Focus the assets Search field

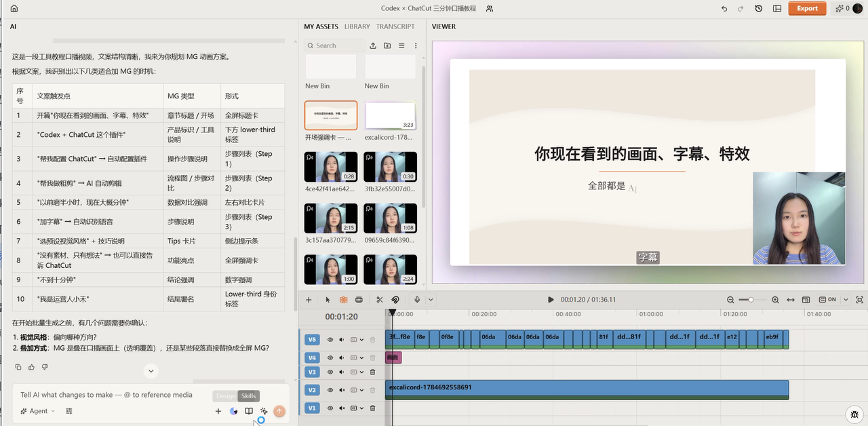pyautogui.click(x=334, y=45)
